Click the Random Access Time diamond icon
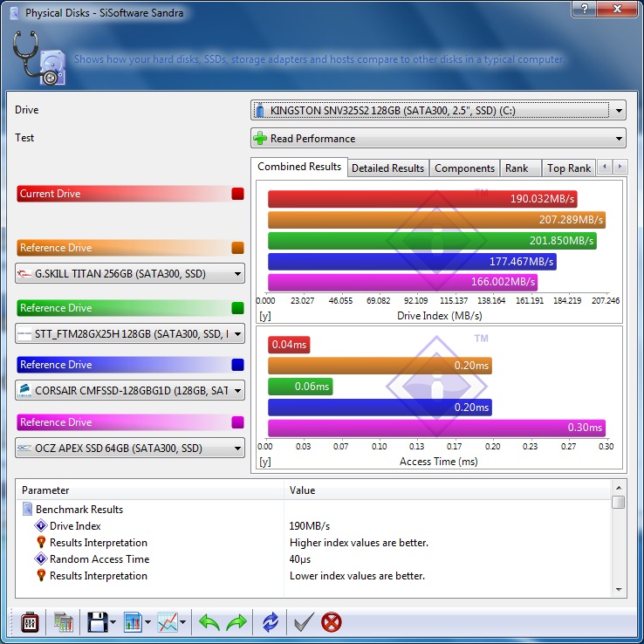644x644 pixels. tap(41, 559)
